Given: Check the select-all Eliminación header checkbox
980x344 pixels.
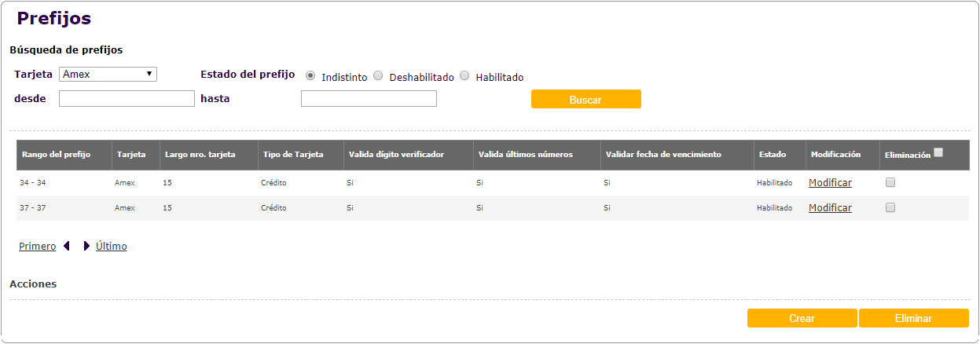Looking at the screenshot, I should (x=938, y=153).
